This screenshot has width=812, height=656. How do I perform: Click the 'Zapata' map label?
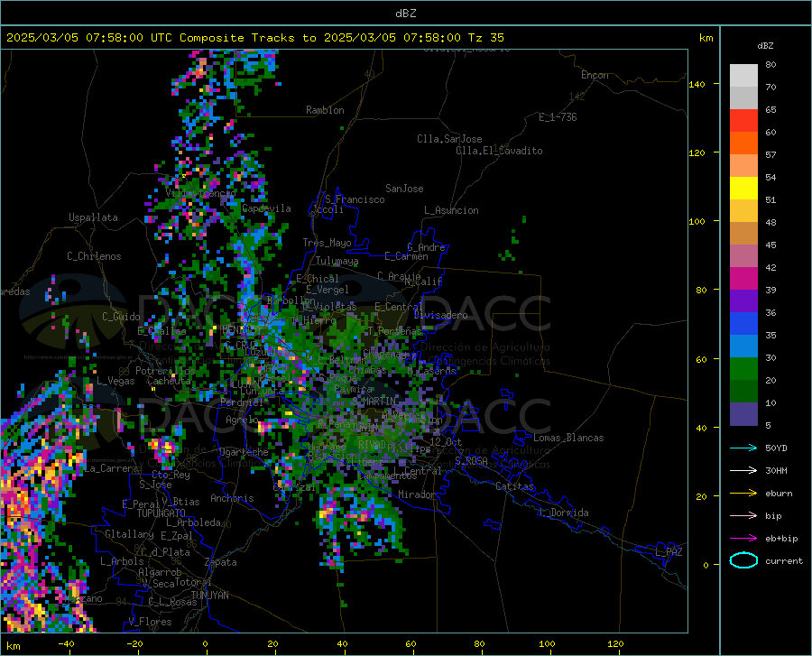(x=221, y=562)
